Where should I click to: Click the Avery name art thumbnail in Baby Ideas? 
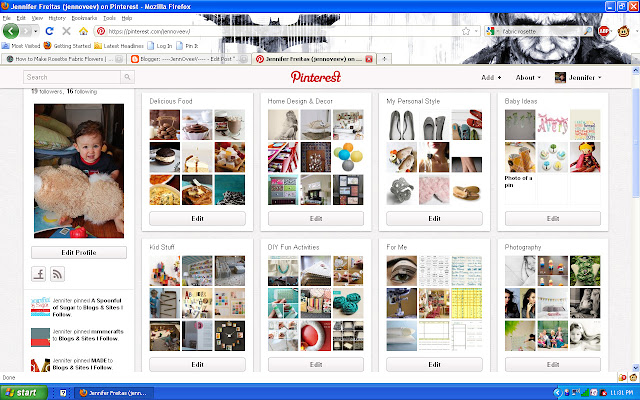tap(553, 124)
